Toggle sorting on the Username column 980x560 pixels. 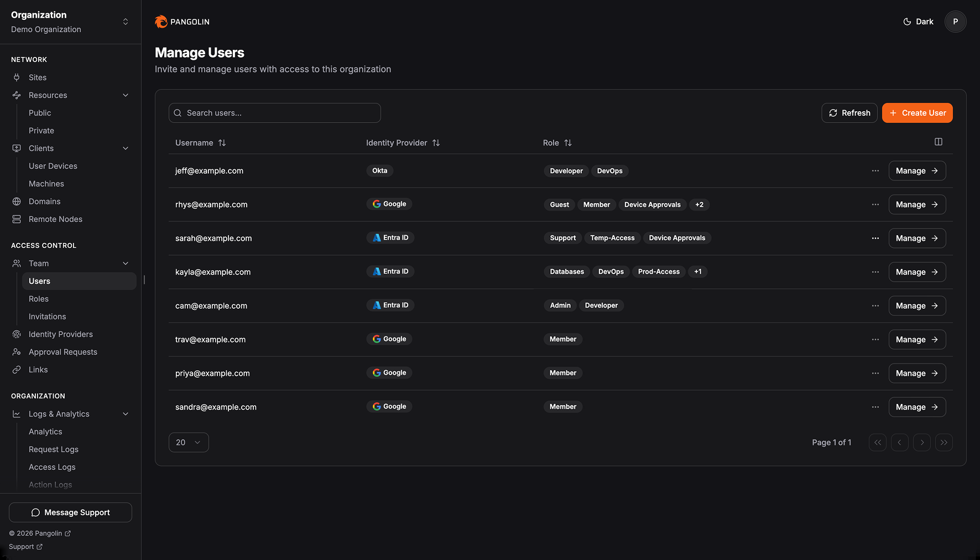[x=222, y=142]
